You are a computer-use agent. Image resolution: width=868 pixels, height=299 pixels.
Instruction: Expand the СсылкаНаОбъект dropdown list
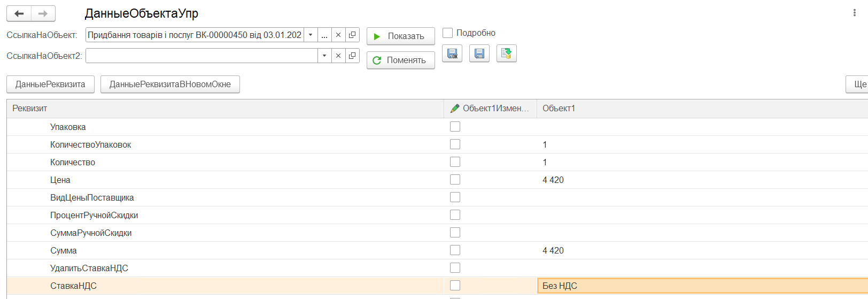click(x=311, y=35)
